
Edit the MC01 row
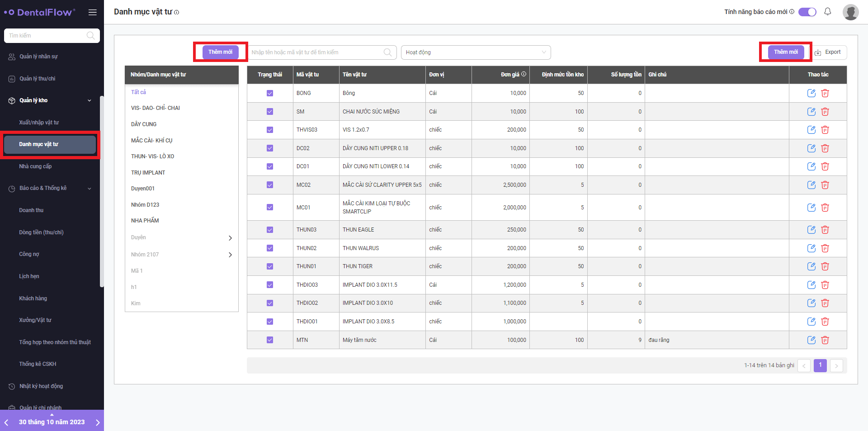tap(811, 208)
